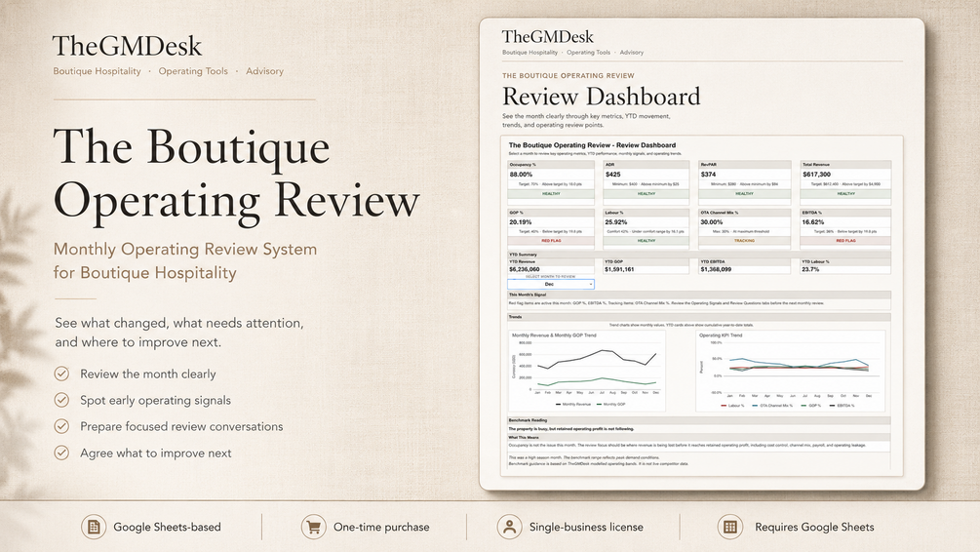Click the TheGMDesk logo inside the dashboard card
The height and width of the screenshot is (552, 980).
point(547,37)
